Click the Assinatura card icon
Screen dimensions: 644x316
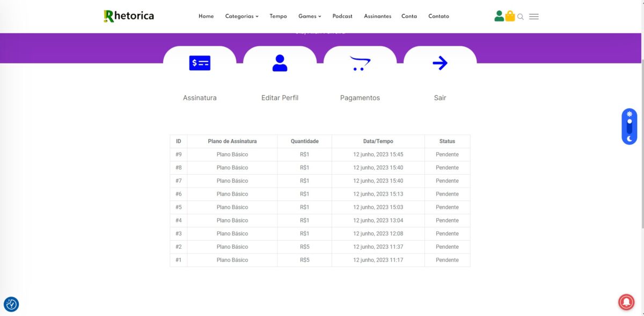click(200, 63)
